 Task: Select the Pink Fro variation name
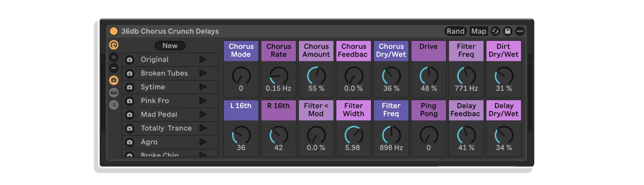point(155,101)
